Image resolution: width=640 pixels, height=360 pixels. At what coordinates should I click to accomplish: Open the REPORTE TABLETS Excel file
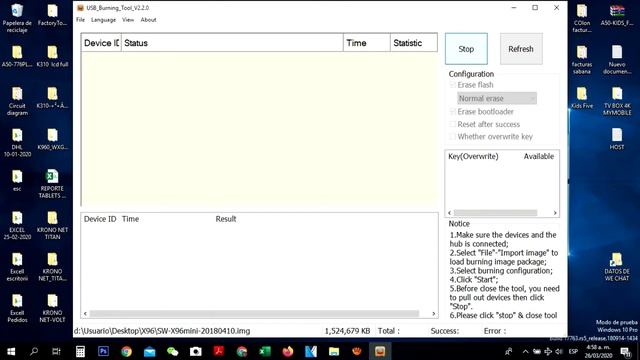52,184
